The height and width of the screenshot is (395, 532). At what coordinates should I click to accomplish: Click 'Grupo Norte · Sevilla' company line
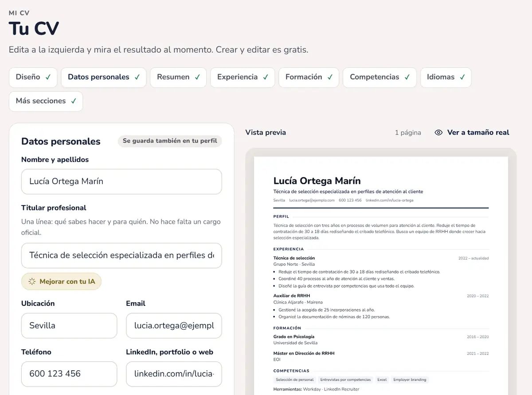(294, 264)
